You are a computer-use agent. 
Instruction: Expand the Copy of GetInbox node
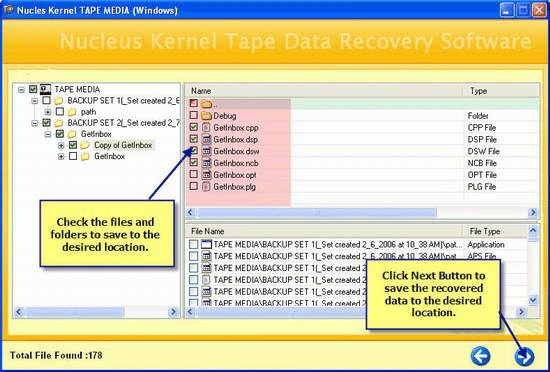[x=61, y=145]
